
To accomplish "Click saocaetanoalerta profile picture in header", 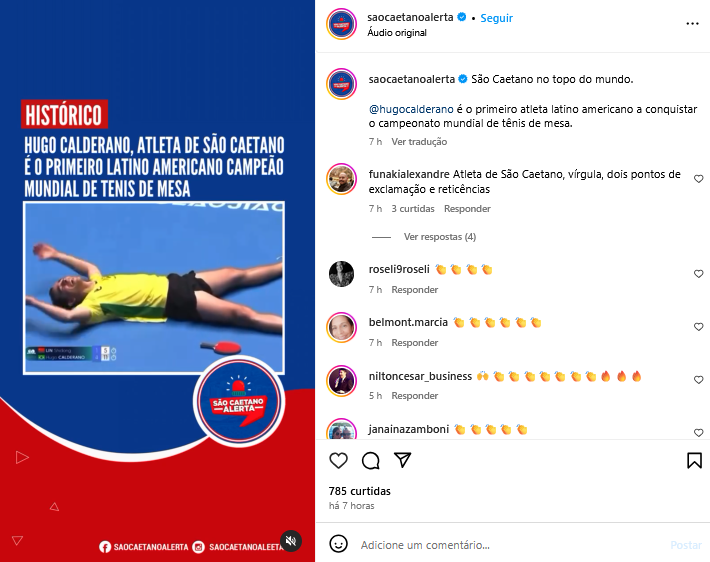I will tap(342, 24).
